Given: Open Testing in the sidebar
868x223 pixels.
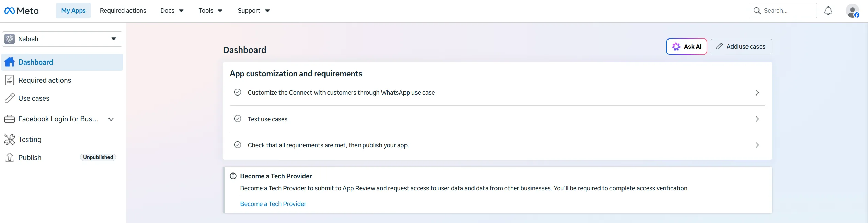Looking at the screenshot, I should pos(62,140).
